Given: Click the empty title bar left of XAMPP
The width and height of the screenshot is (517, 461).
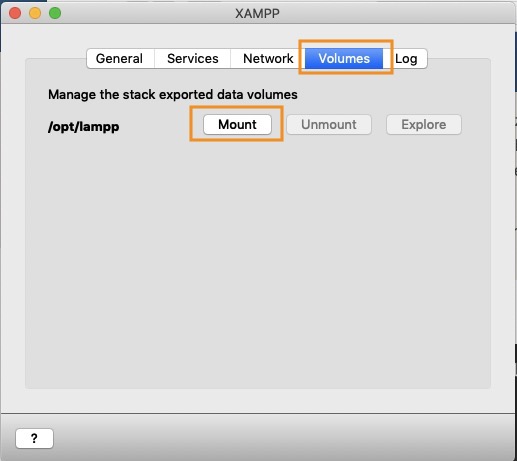Looking at the screenshot, I should coord(147,13).
